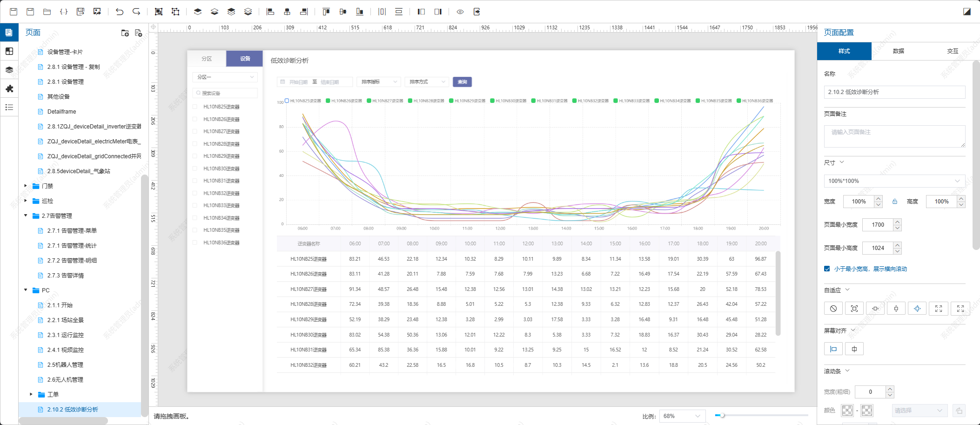
Task: Toggle the left sidebar panel icon
Action: 421,12
